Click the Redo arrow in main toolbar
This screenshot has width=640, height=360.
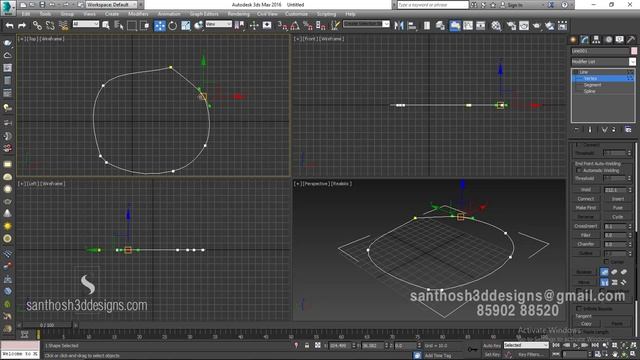[22, 26]
